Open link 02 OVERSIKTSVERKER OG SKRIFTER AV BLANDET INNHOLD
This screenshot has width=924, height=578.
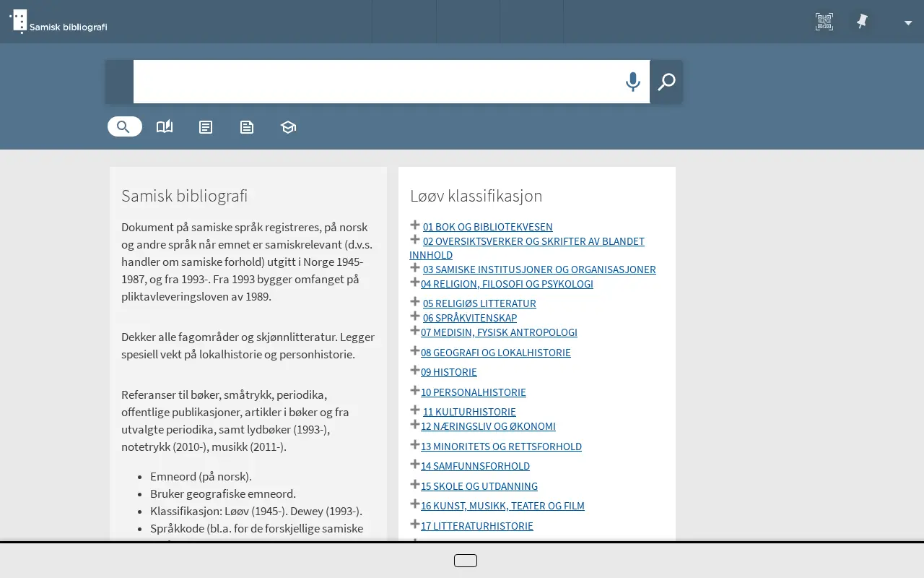click(533, 241)
